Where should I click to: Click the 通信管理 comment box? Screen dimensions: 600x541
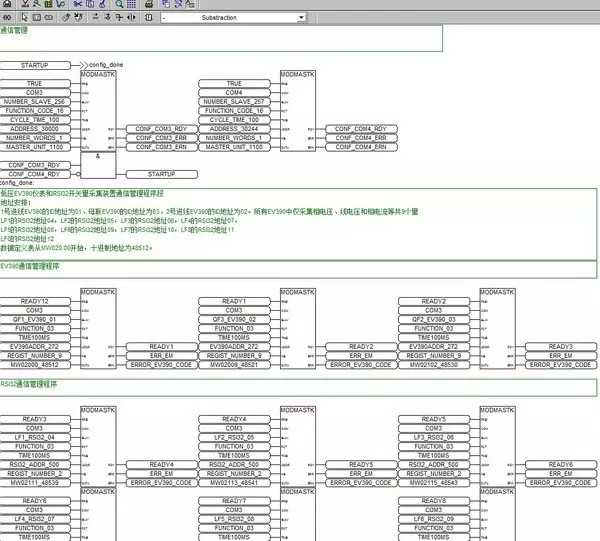[x=221, y=38]
